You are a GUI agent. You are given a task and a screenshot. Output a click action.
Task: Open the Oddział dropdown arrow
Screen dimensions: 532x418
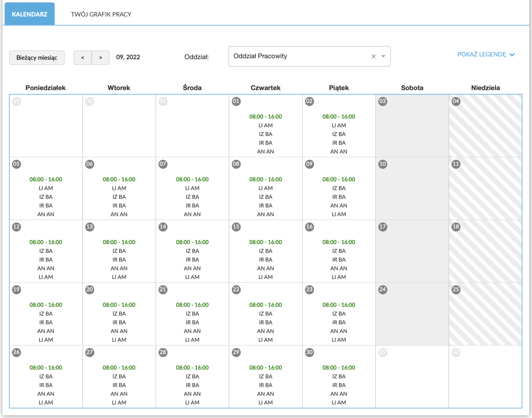[383, 56]
